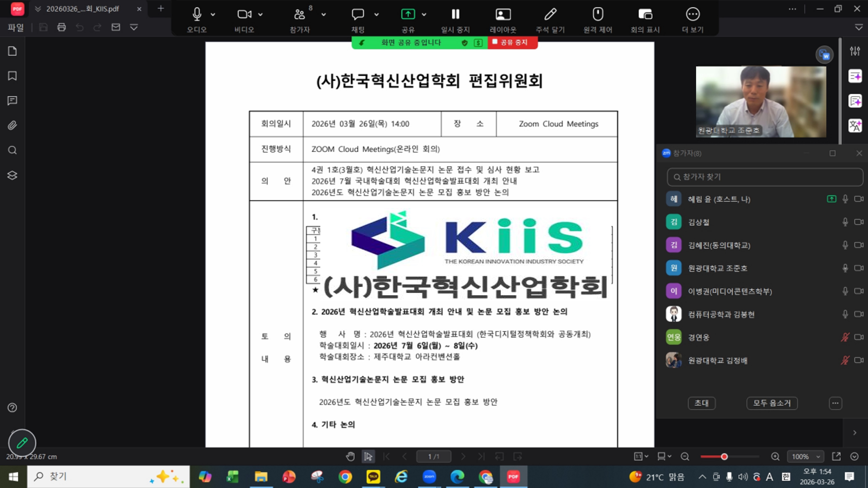Toggle microphone for 김상철
Screen dimensions: 868x488
pos(845,222)
